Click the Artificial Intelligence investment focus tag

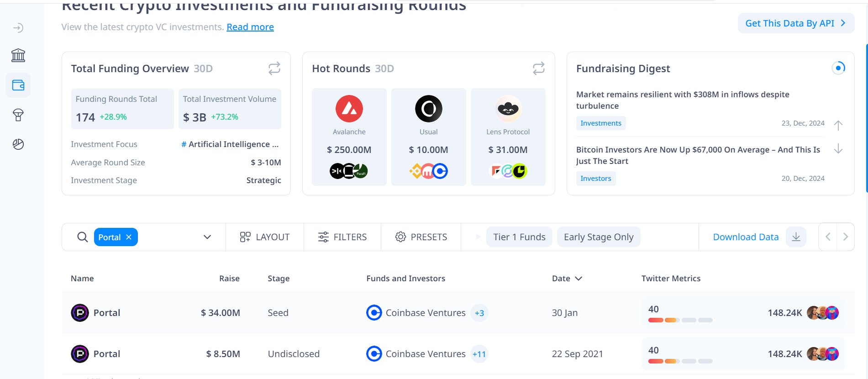[x=230, y=144]
